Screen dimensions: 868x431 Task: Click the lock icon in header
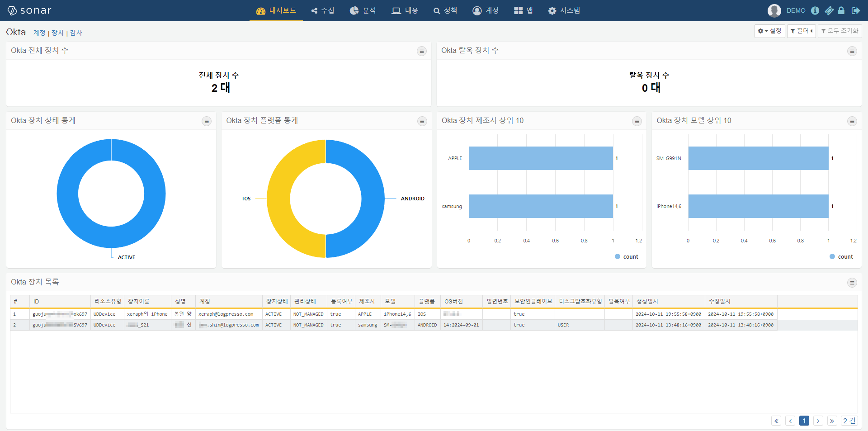(841, 10)
